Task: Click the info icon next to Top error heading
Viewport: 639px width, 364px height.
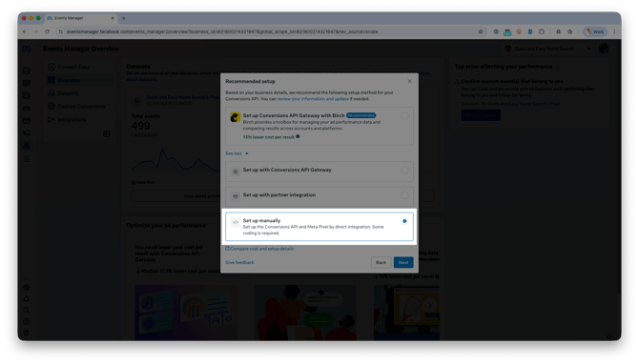Action: (558, 67)
